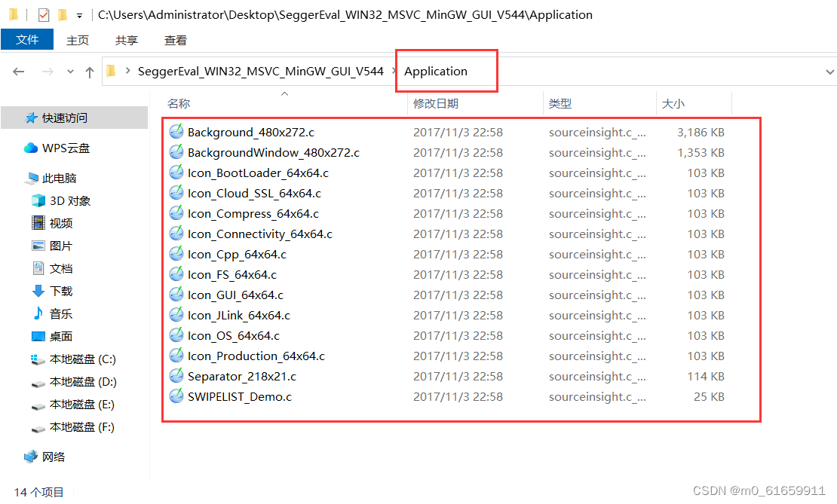Screen dimensions: 837x504
Task: Click the 14 个项目 status bar text
Action: click(38, 492)
